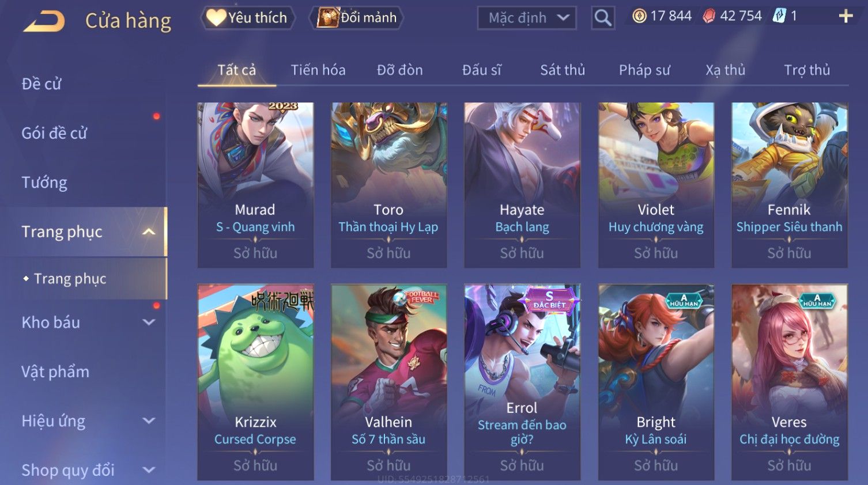
Task: Select Krizzix Cursed Corpse skin card
Action: tap(255, 382)
